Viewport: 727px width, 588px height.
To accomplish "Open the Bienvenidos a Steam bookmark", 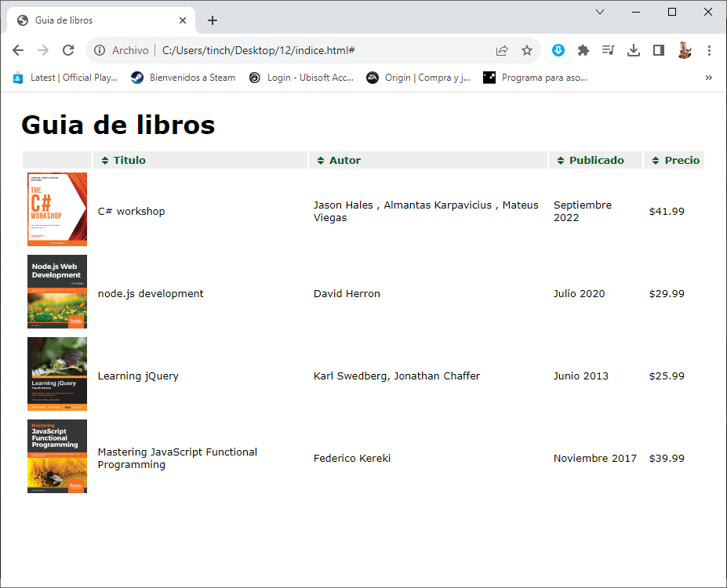I will click(x=184, y=78).
